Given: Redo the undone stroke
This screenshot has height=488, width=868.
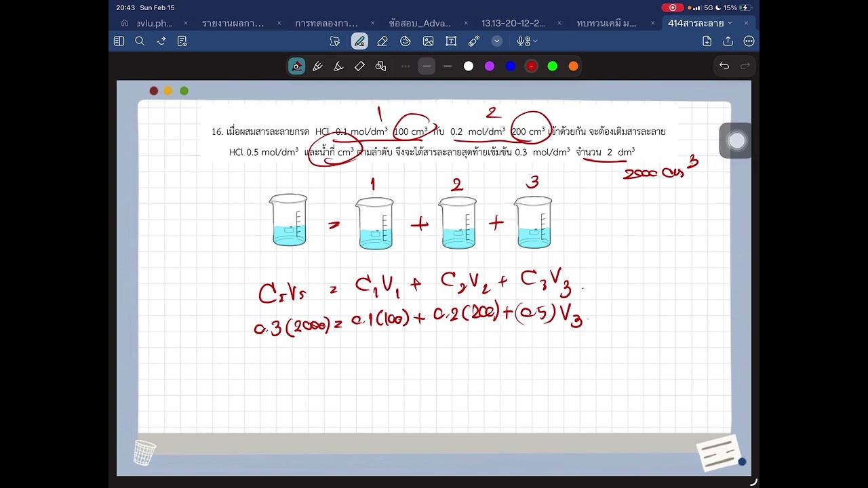Looking at the screenshot, I should pyautogui.click(x=745, y=66).
